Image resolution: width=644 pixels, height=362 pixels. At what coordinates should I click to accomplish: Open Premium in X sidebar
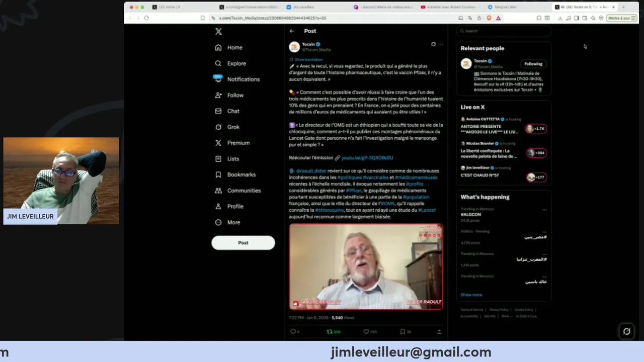232,143
